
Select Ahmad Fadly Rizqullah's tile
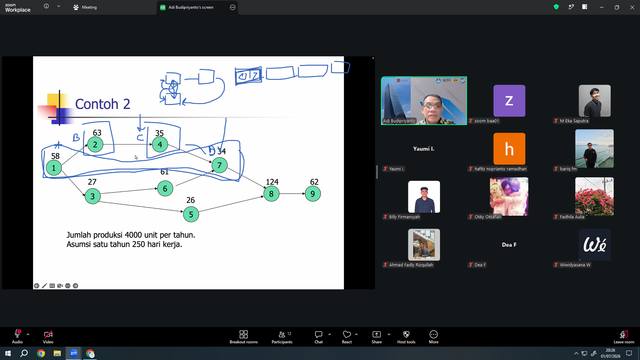[x=424, y=245]
